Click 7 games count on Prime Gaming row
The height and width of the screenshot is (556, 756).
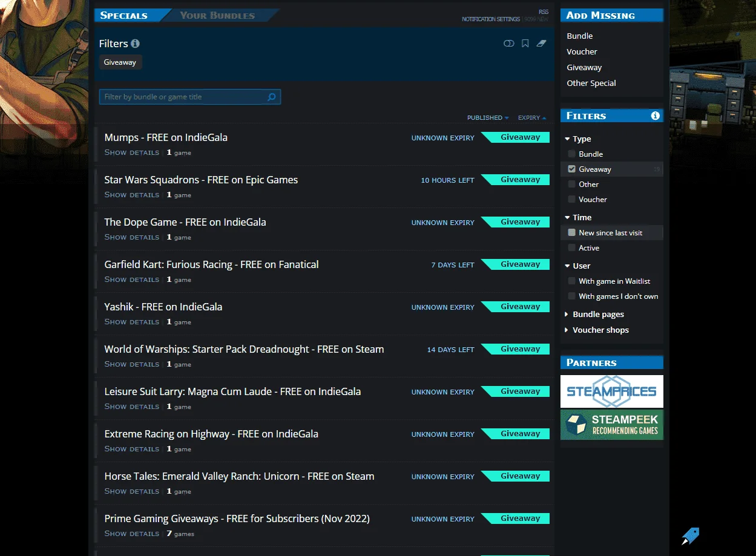(x=180, y=534)
